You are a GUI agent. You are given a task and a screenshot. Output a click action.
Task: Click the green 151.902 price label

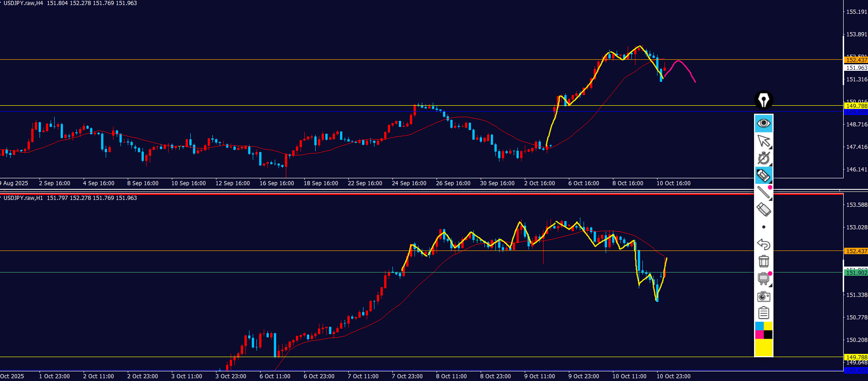[x=857, y=273]
